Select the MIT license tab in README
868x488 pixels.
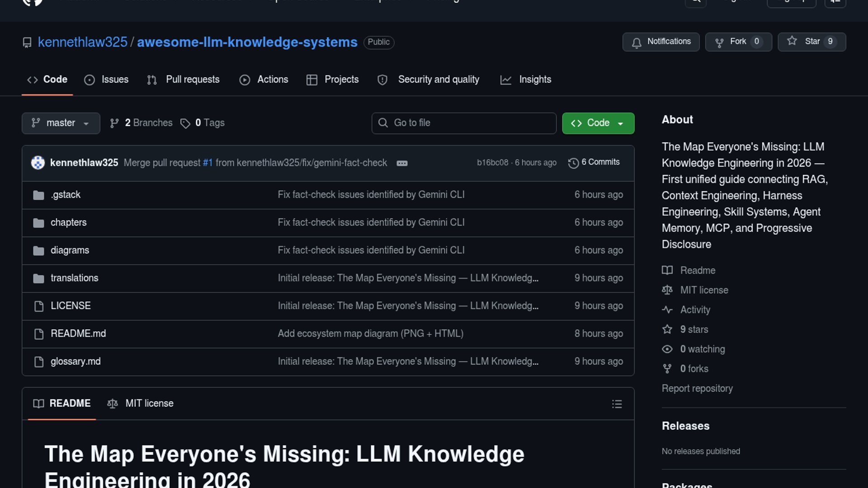pos(141,404)
